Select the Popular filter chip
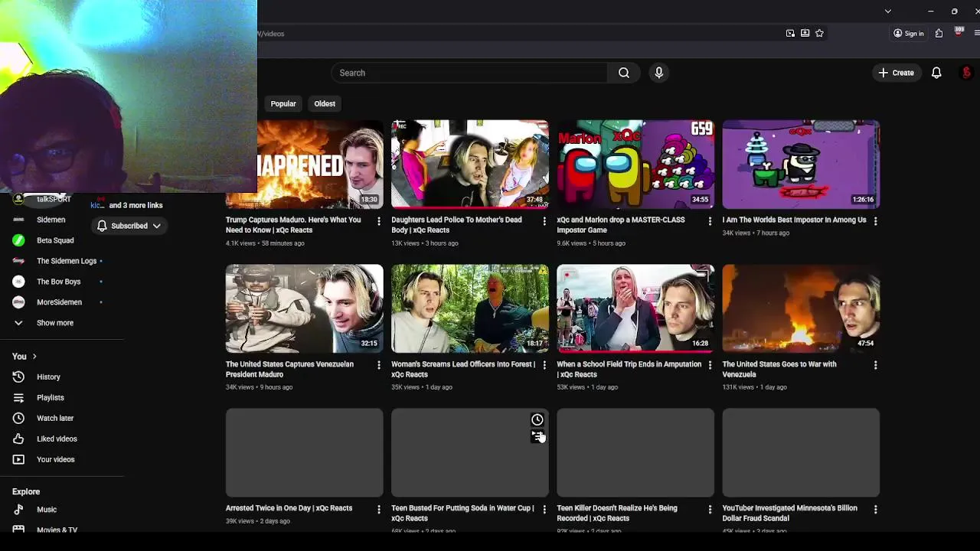 click(x=283, y=103)
